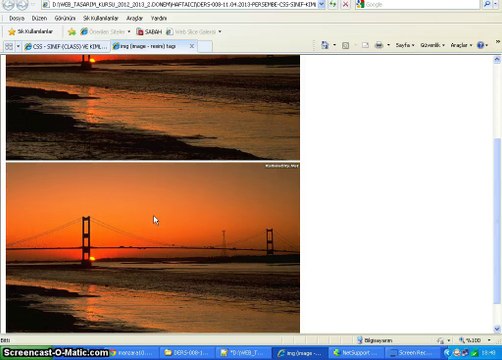Open Sık Kullanılanlar favorites star button
The width and height of the screenshot is (502, 360).
click(x=30, y=32)
